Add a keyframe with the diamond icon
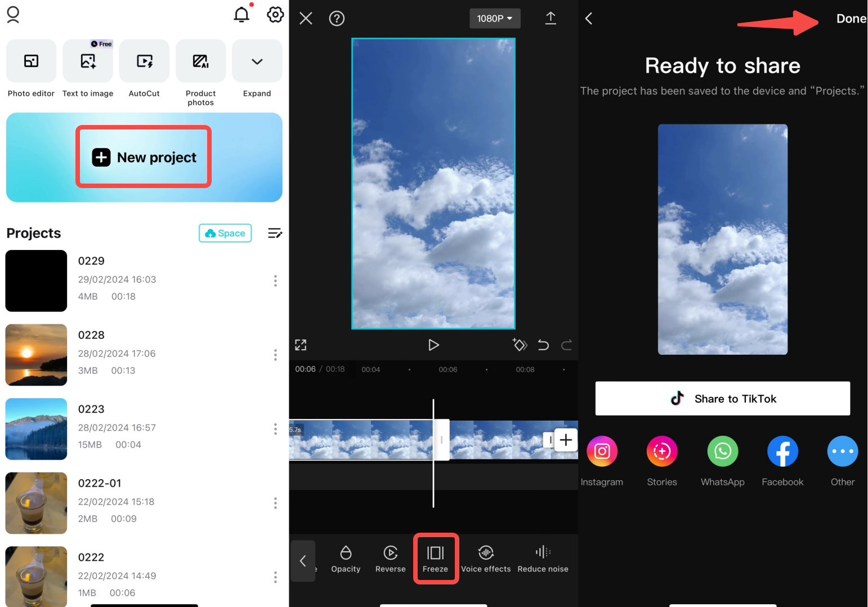This screenshot has width=868, height=607. click(520, 345)
